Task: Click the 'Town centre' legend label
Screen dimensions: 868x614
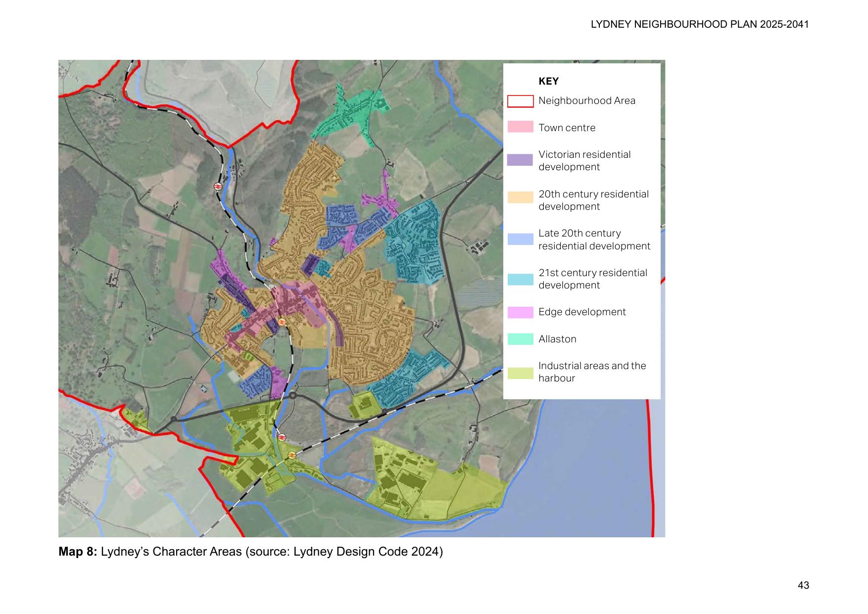Action: (567, 128)
